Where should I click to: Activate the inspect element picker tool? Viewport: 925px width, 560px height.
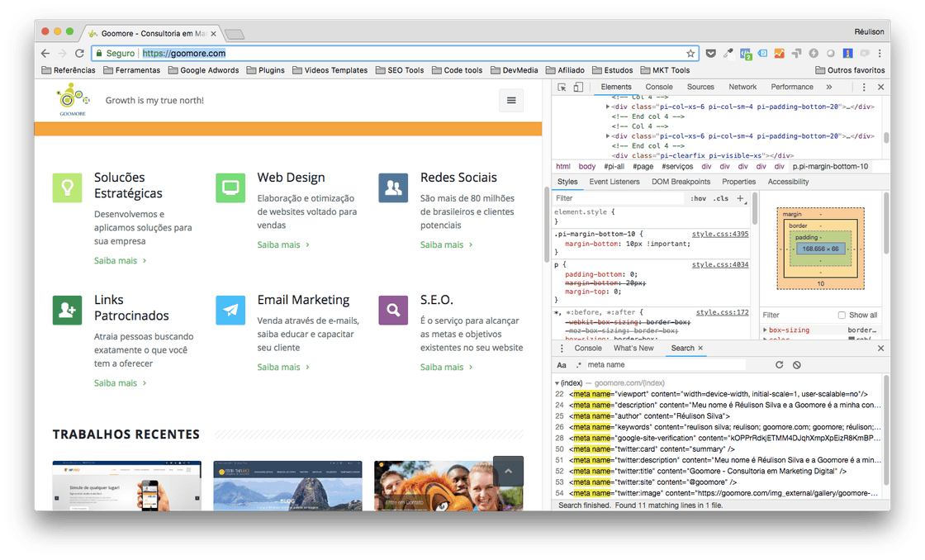point(562,87)
